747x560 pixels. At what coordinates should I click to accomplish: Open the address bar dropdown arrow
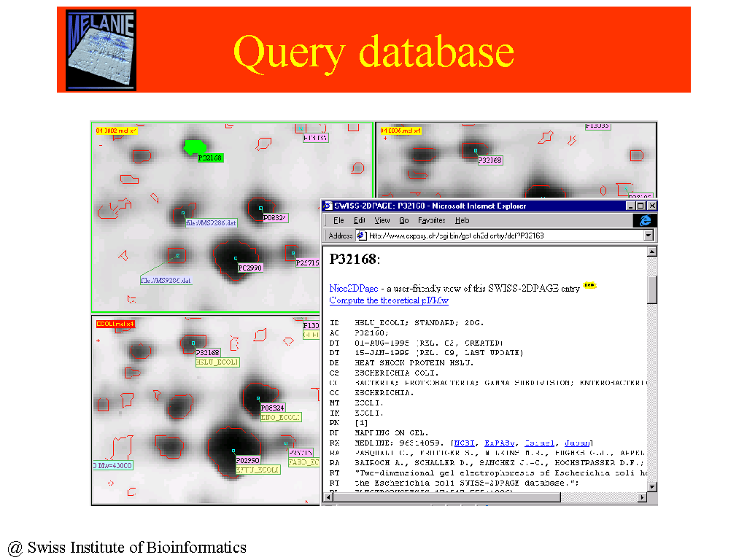click(x=648, y=236)
